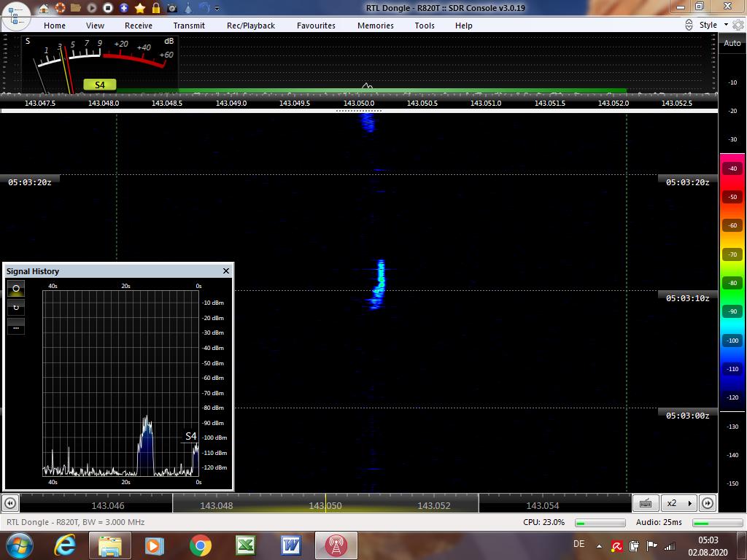Click the keyboard icon near the zoom control

pos(646,503)
